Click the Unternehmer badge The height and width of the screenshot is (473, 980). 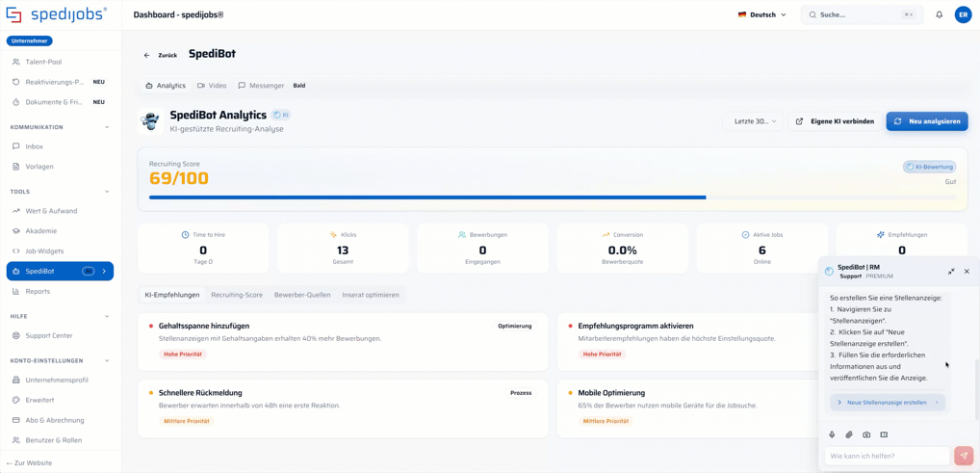click(30, 40)
